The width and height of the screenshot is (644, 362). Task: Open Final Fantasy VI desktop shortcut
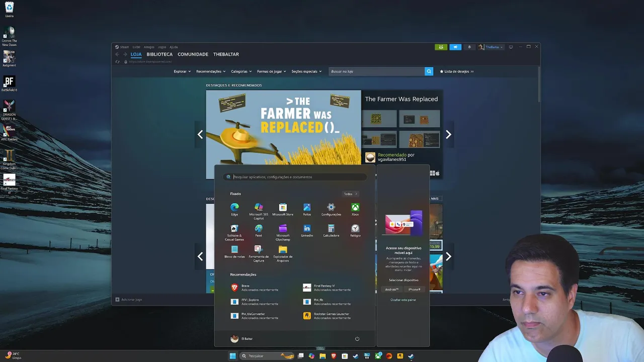[9, 184]
